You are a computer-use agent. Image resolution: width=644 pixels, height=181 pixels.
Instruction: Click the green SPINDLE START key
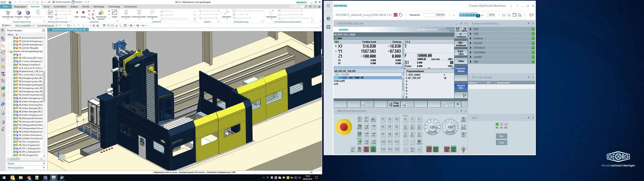436,149
